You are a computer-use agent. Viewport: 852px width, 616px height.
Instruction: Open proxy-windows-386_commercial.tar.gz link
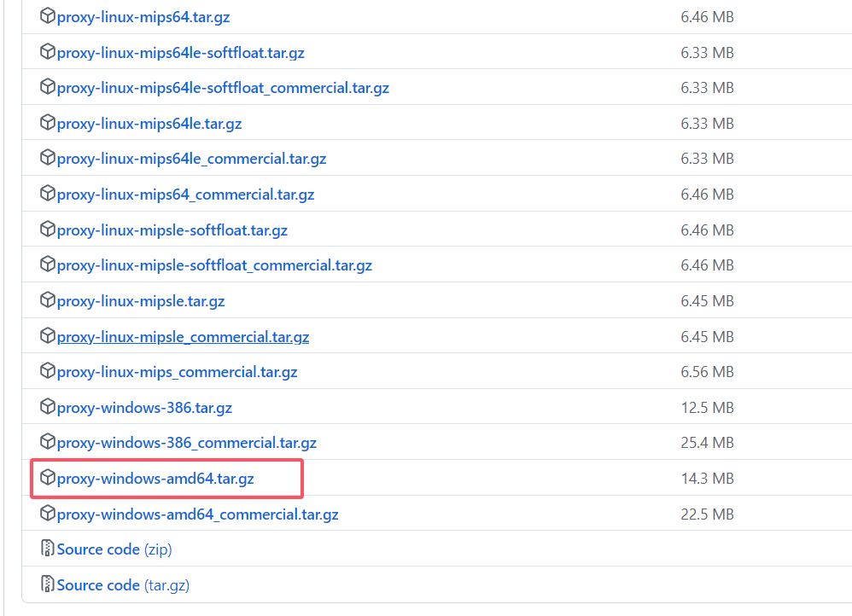187,444
